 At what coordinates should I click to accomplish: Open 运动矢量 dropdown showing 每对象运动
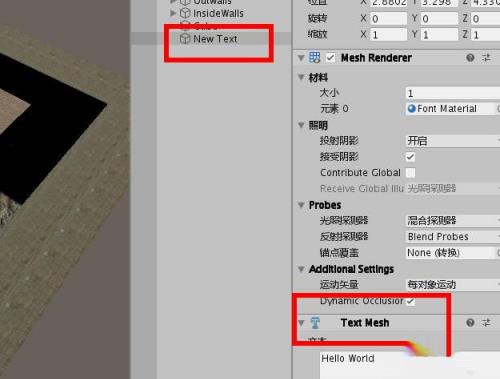coord(453,285)
